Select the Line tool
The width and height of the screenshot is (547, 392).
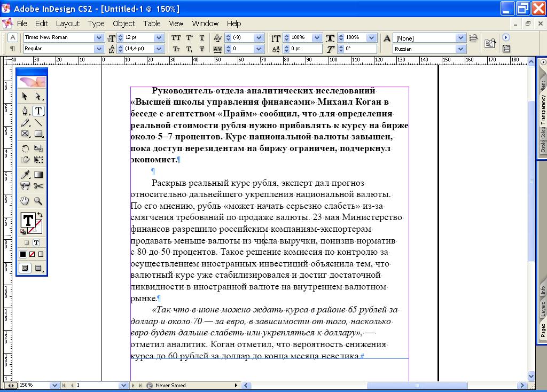coord(38,123)
